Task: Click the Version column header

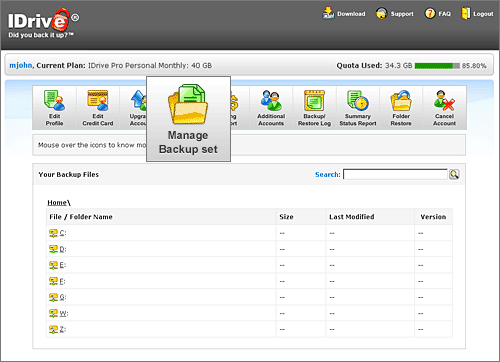Action: point(433,217)
